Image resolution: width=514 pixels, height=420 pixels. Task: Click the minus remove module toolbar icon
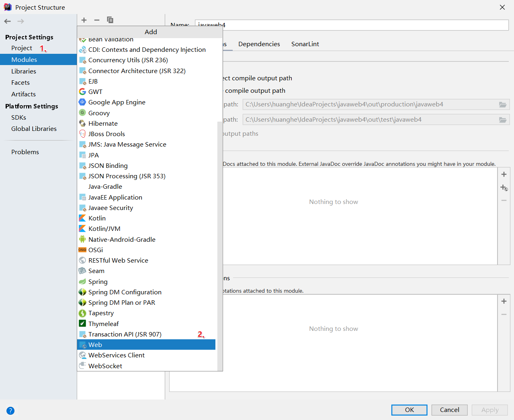pos(97,20)
